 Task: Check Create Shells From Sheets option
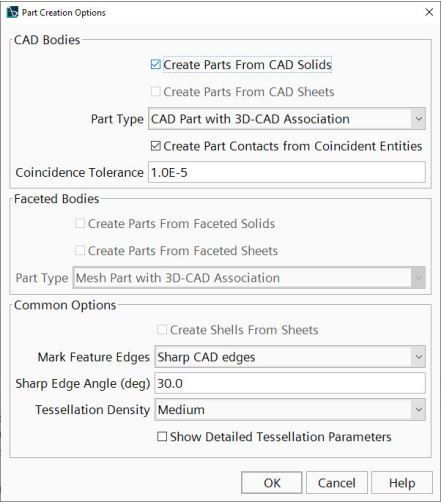click(x=162, y=330)
